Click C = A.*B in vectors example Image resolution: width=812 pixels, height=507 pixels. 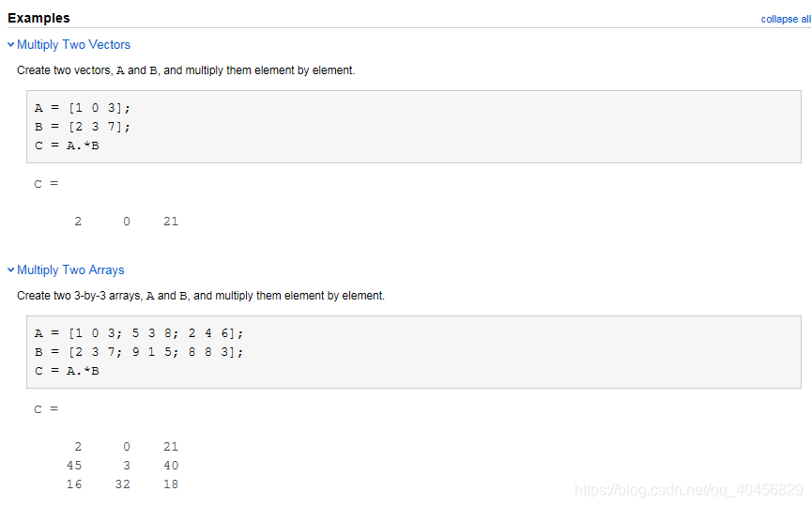click(67, 146)
